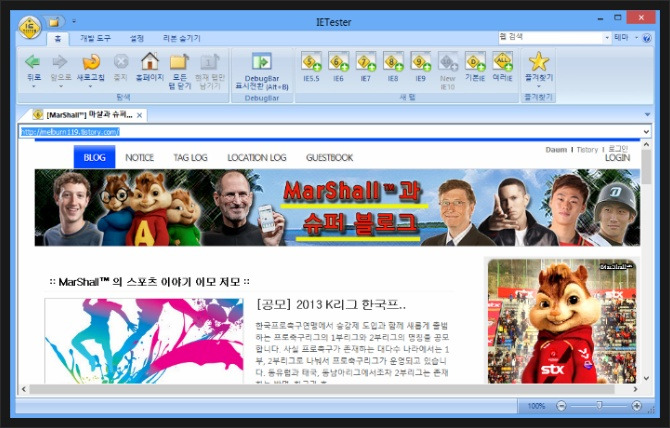Expand the web search box dropdown
The image size is (670, 428).
(x=607, y=38)
